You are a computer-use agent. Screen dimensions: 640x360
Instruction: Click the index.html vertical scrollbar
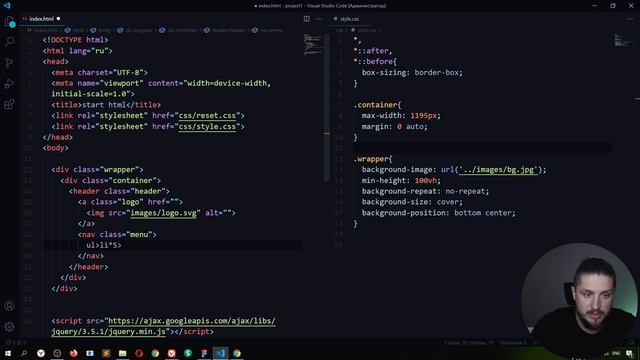pos(327,108)
